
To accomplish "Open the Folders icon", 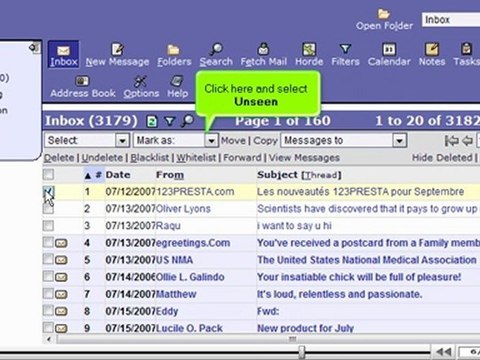I will (x=173, y=50).
